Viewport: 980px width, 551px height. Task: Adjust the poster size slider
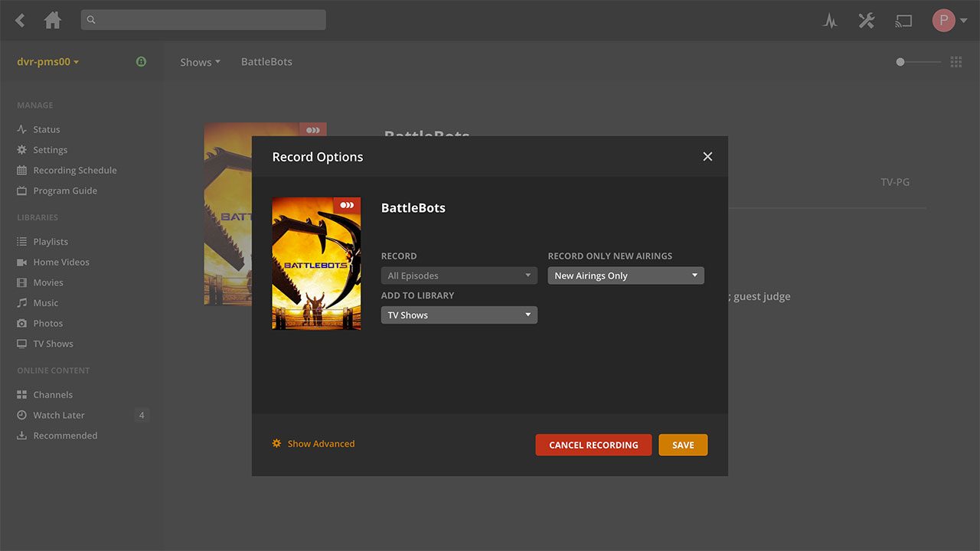(918, 62)
